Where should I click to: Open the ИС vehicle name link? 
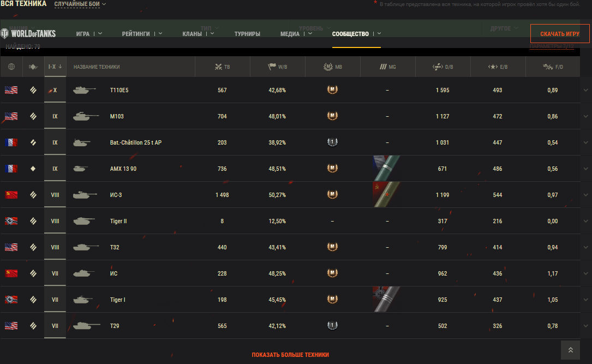(x=113, y=273)
